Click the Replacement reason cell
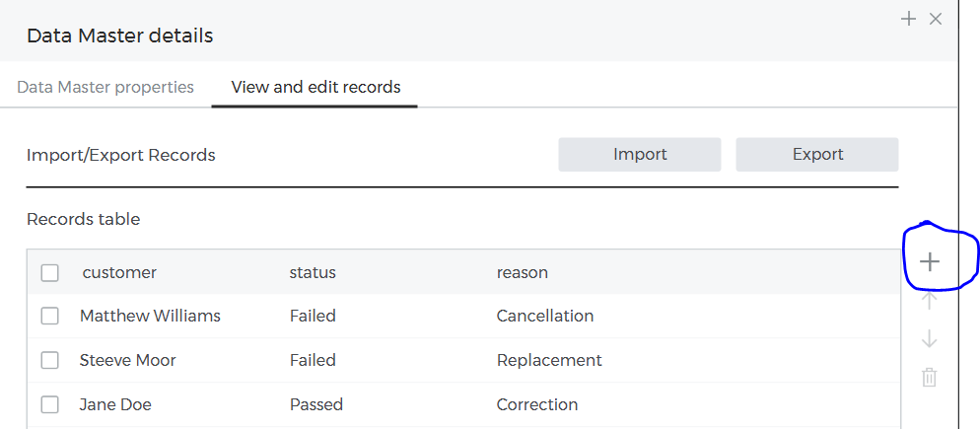The height and width of the screenshot is (429, 980). [x=549, y=361]
